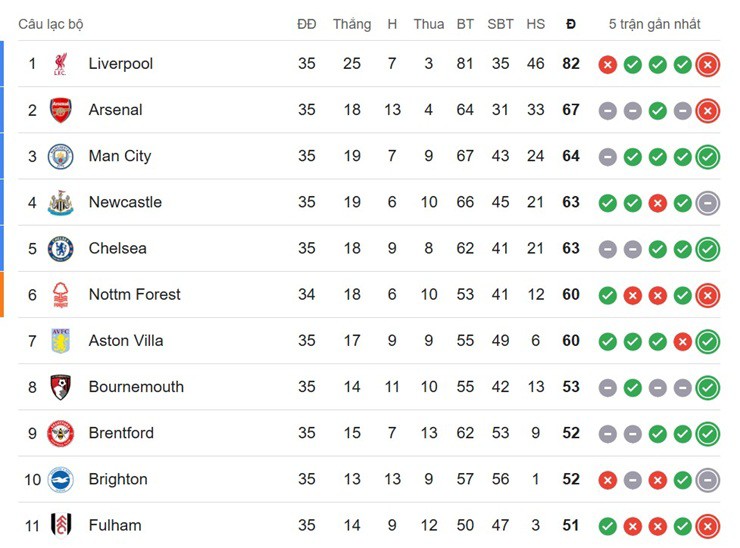The height and width of the screenshot is (548, 740).
Task: Open the Brighton team link
Action: point(118,479)
